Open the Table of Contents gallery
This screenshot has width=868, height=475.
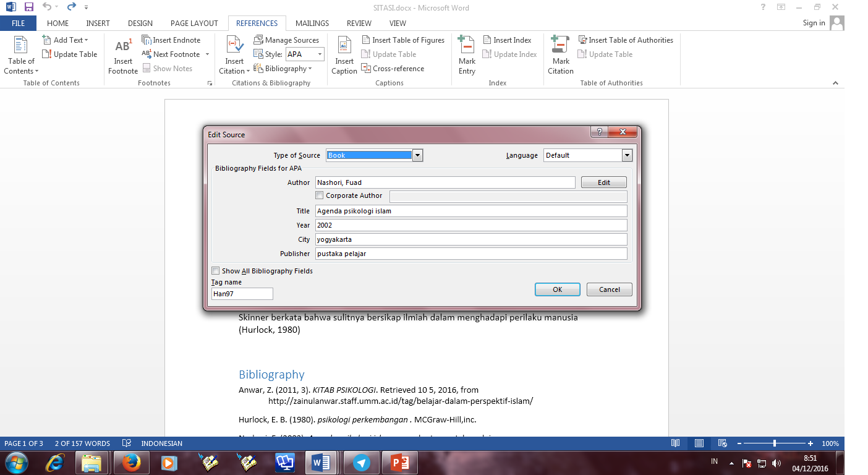[x=21, y=55]
